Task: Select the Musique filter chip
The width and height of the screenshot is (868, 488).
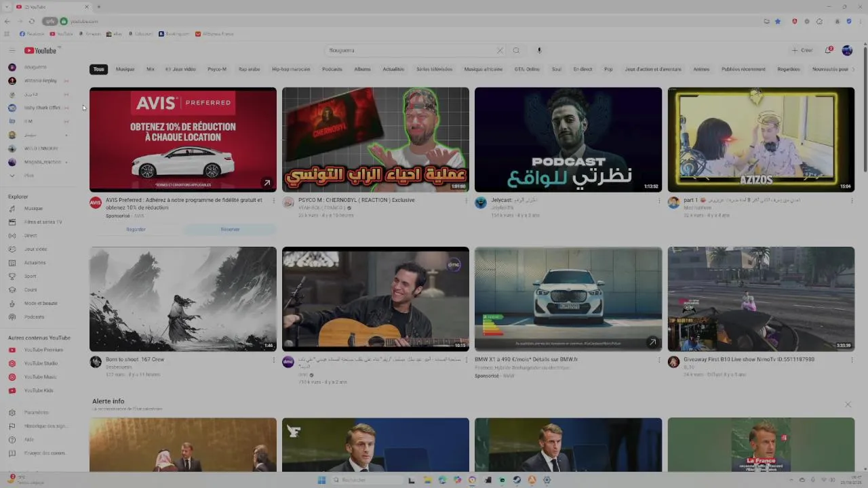Action: point(125,69)
